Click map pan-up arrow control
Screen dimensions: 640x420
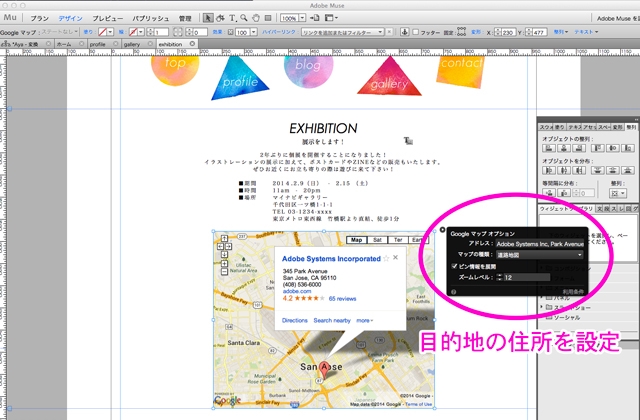pos(224,238)
